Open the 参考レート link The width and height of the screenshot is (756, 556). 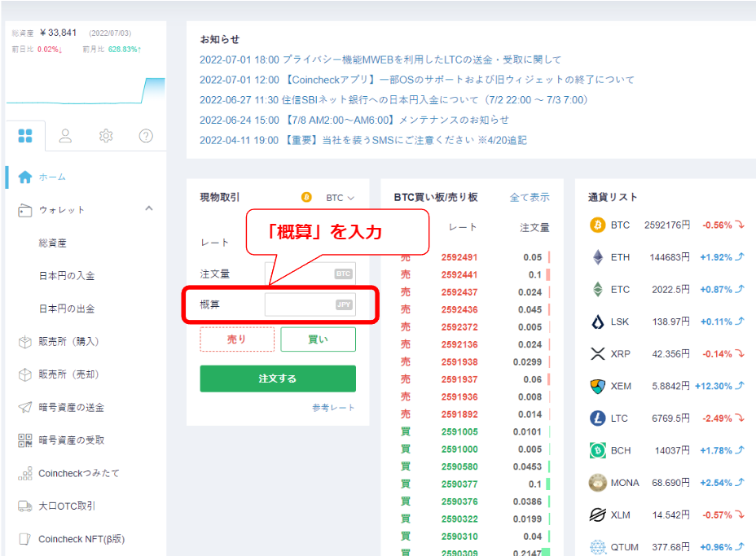click(333, 408)
